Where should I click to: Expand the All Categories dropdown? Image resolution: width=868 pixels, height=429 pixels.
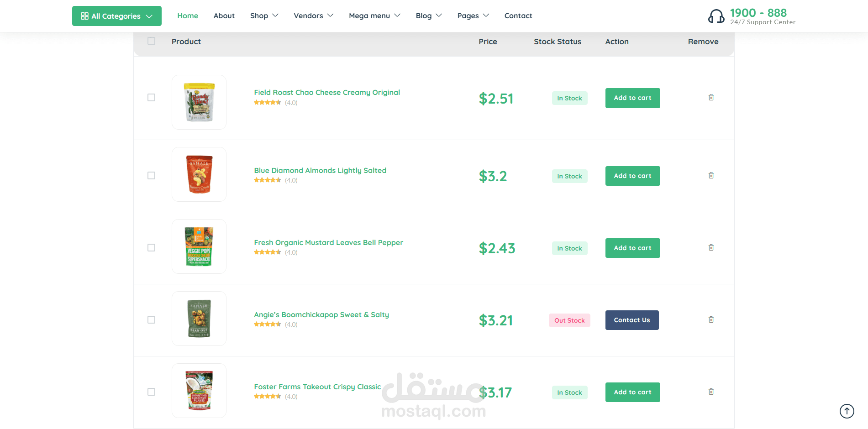point(116,16)
